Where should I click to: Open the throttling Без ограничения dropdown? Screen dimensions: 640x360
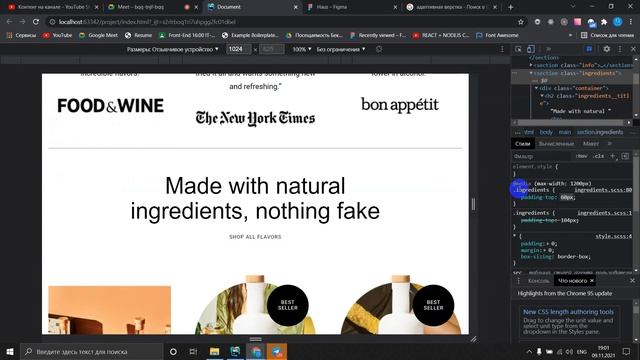(x=341, y=49)
